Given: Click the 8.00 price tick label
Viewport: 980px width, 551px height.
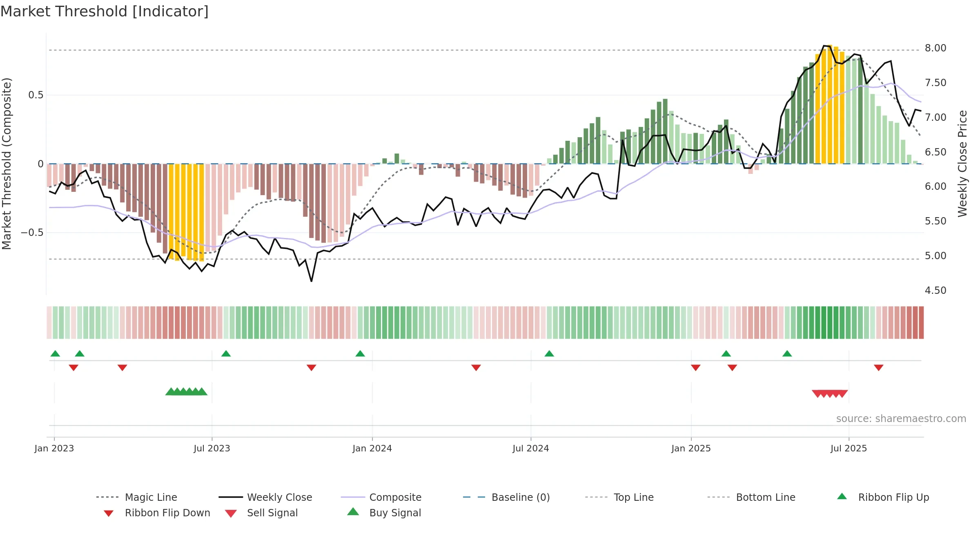Looking at the screenshot, I should (x=935, y=48).
